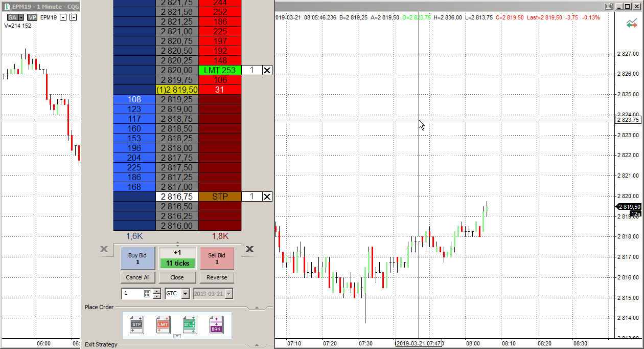Click total bid volume 1,6K

(x=134, y=236)
